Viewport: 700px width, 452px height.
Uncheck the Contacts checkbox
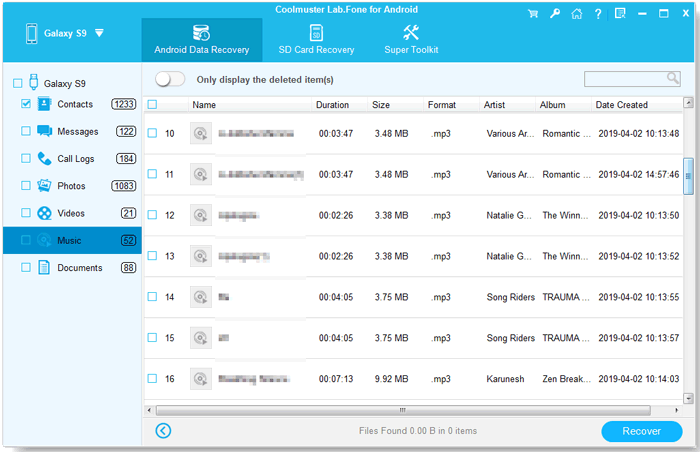click(26, 104)
